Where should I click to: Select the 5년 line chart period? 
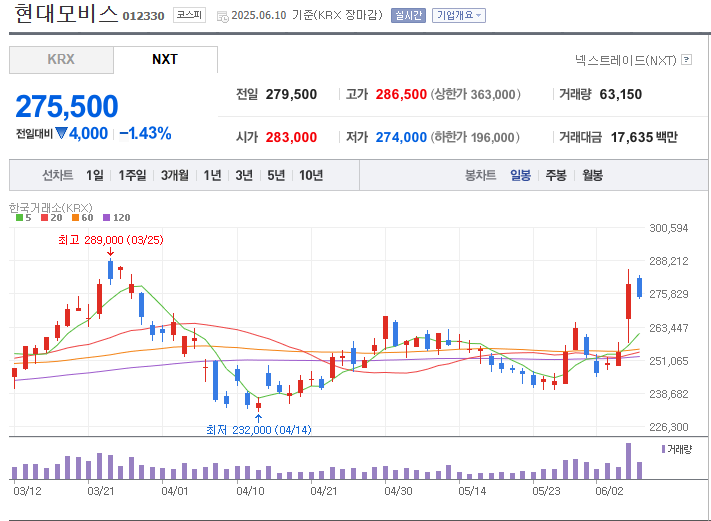276,175
